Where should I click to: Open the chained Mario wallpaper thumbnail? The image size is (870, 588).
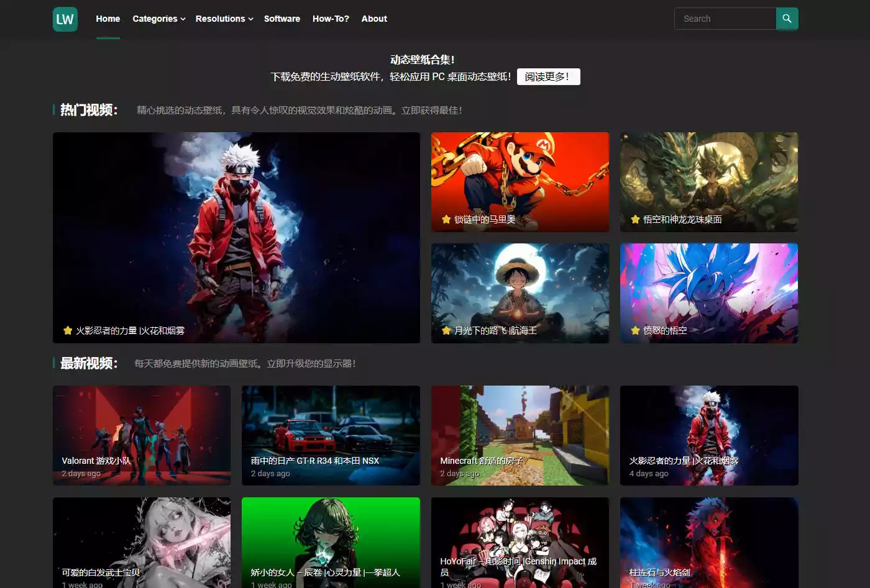(x=520, y=182)
